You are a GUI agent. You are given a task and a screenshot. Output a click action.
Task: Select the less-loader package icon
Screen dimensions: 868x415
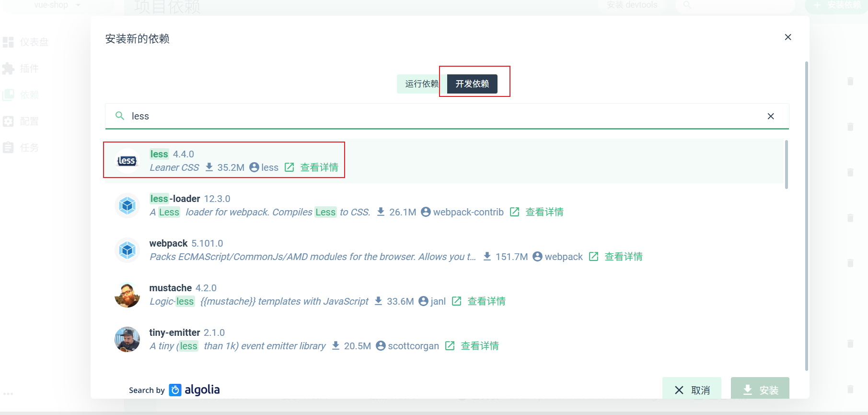coord(127,205)
